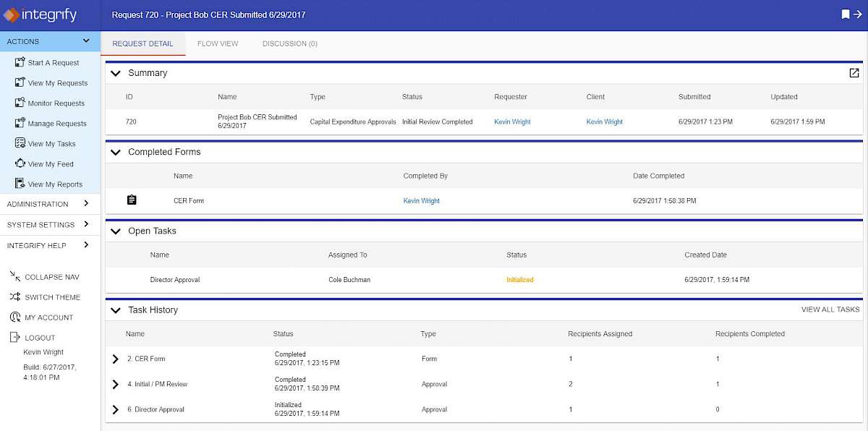
Task: Click the 6/29/2017 1:59 PM updated cell
Action: pos(798,121)
